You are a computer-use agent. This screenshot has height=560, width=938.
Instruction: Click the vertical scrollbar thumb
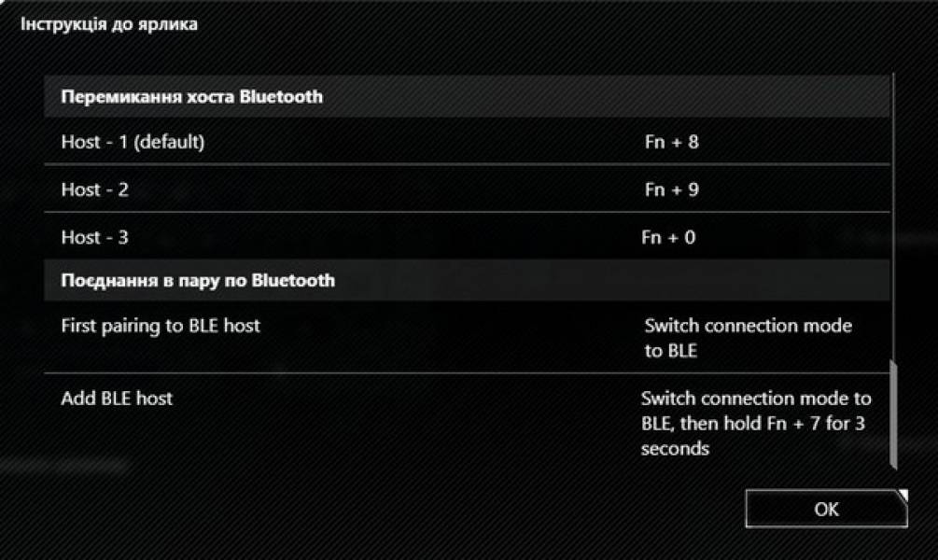point(893,414)
